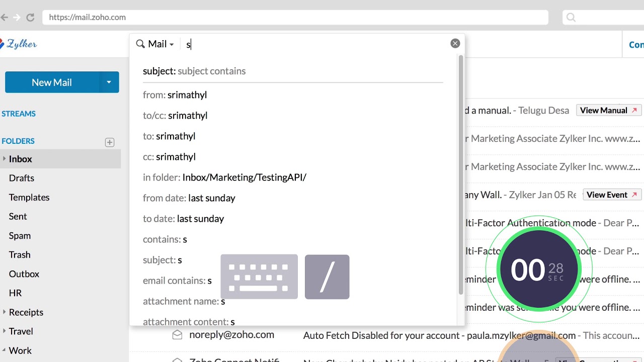Click the View Event button

pyautogui.click(x=612, y=195)
